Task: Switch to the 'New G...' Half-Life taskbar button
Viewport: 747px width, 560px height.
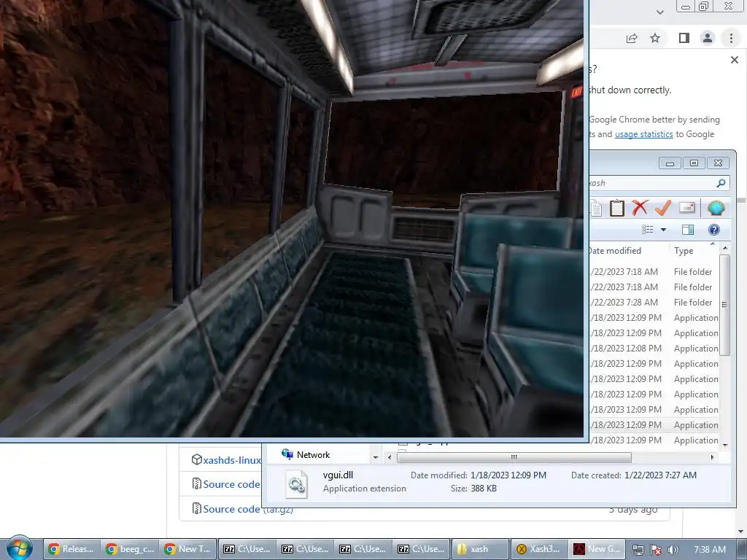Action: [595, 549]
